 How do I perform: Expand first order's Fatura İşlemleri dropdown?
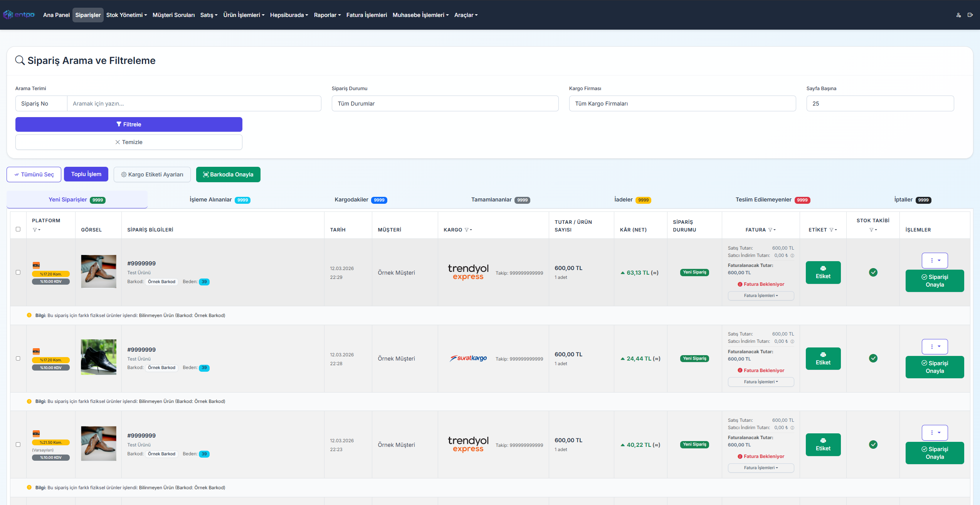click(760, 296)
